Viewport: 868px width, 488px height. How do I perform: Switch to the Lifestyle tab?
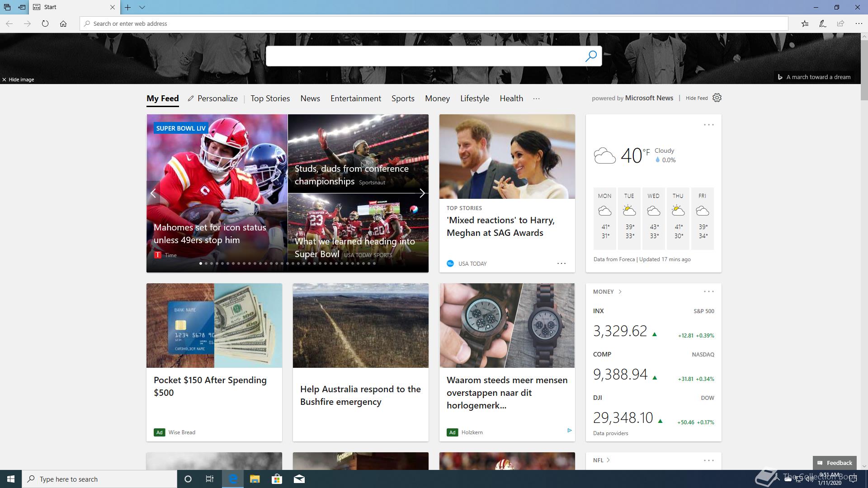click(475, 99)
